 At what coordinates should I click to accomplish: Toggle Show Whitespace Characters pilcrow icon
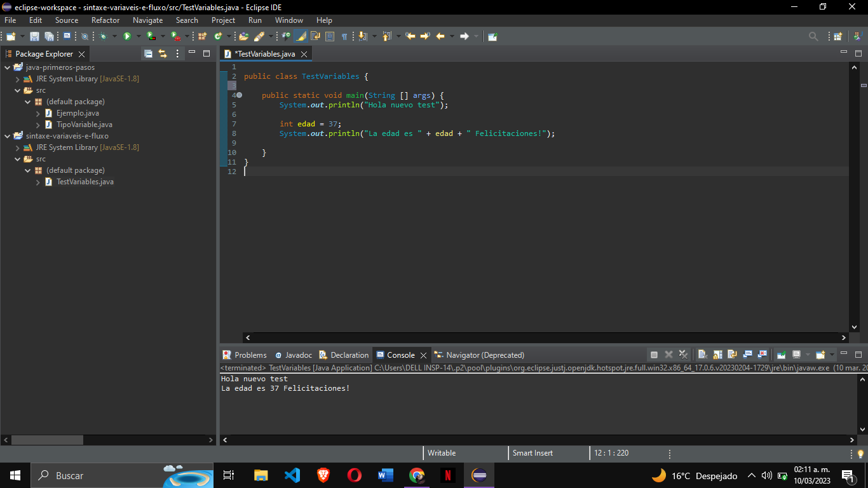344,36
